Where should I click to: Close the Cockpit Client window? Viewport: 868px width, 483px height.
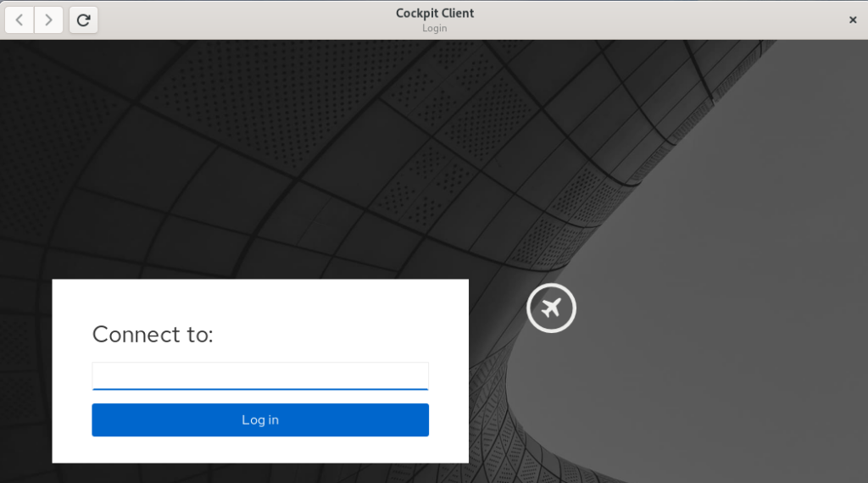click(x=853, y=19)
